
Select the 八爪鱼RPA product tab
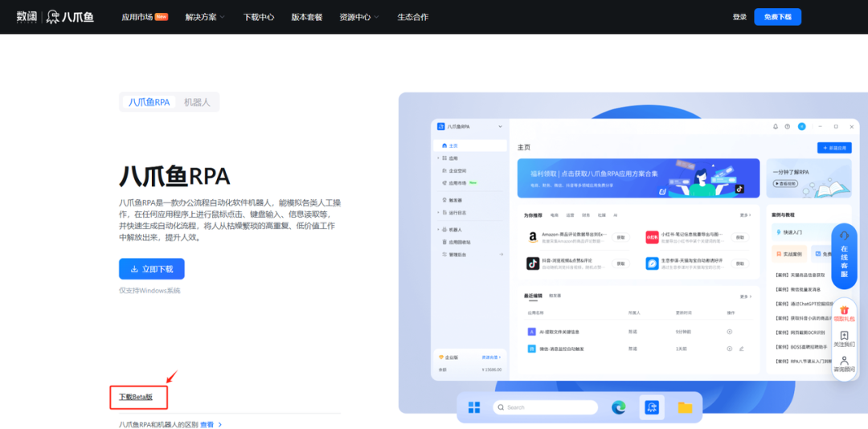click(149, 102)
